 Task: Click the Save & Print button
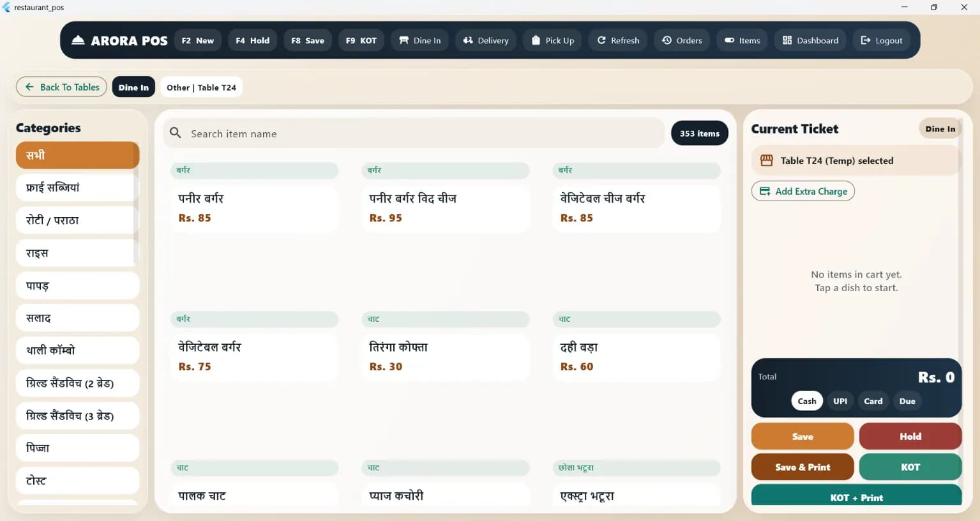pyautogui.click(x=803, y=467)
